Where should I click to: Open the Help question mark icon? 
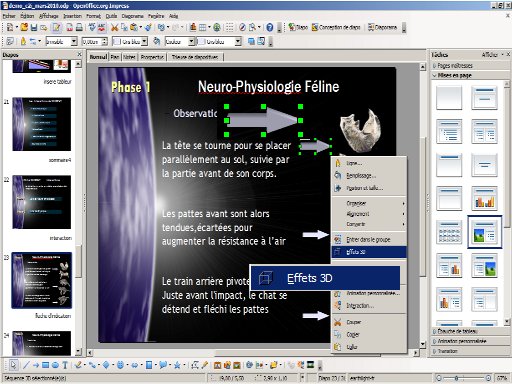(x=270, y=27)
